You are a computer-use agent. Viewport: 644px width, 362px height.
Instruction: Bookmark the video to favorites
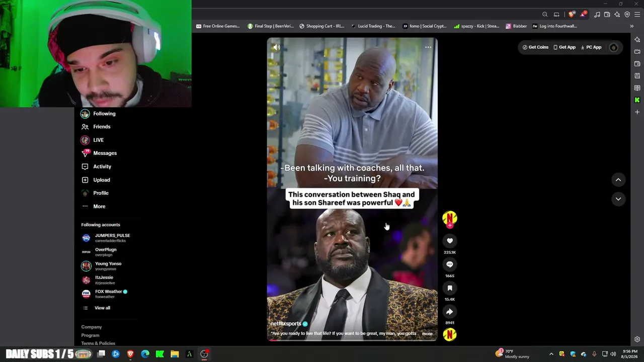450,288
